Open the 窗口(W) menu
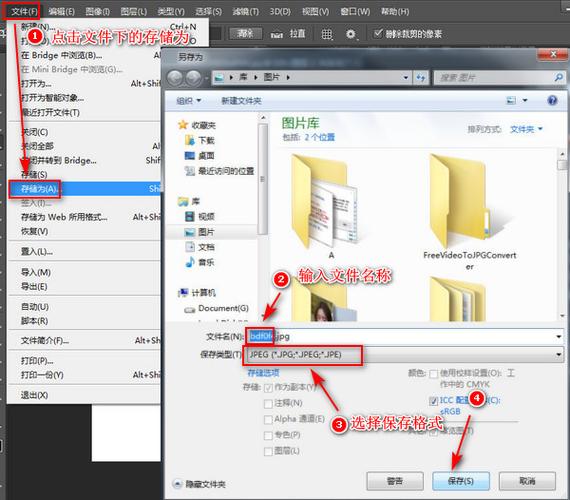Screen dimensions: 570x500 pyautogui.click(x=355, y=12)
